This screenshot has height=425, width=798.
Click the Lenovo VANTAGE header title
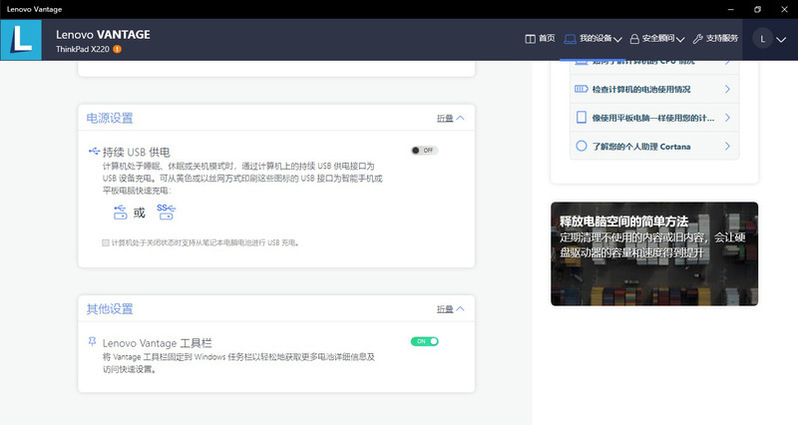(103, 35)
